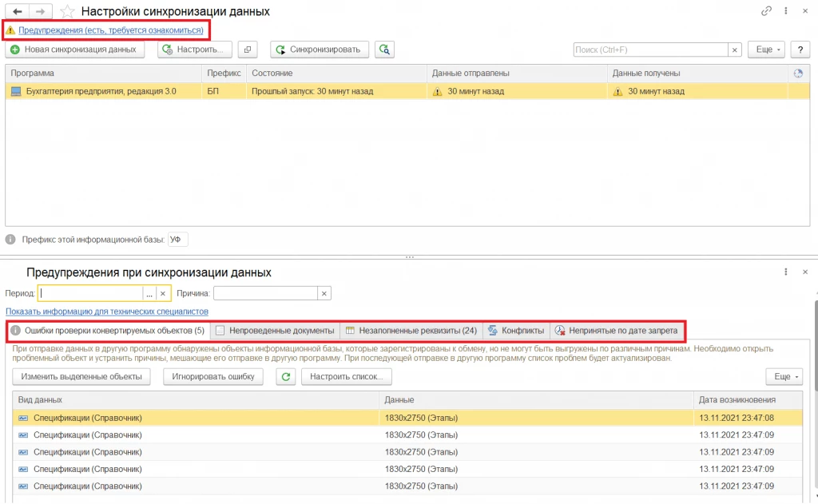Click into the Период input field

[91, 294]
